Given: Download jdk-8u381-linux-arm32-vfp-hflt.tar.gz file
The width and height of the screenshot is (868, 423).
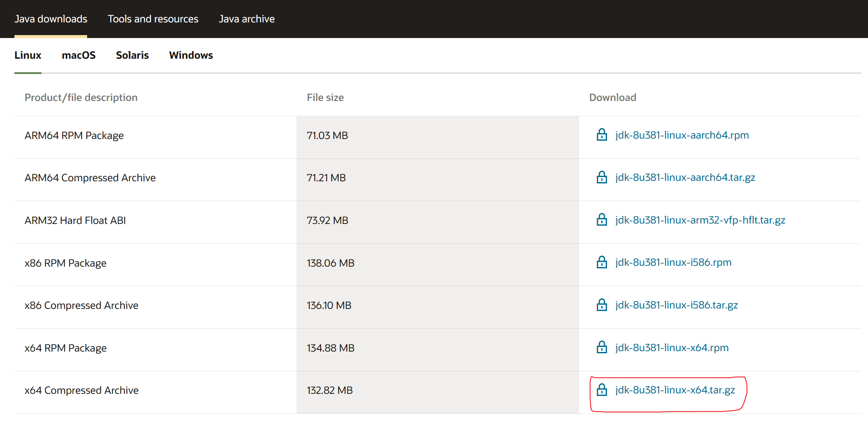Looking at the screenshot, I should click(x=700, y=220).
